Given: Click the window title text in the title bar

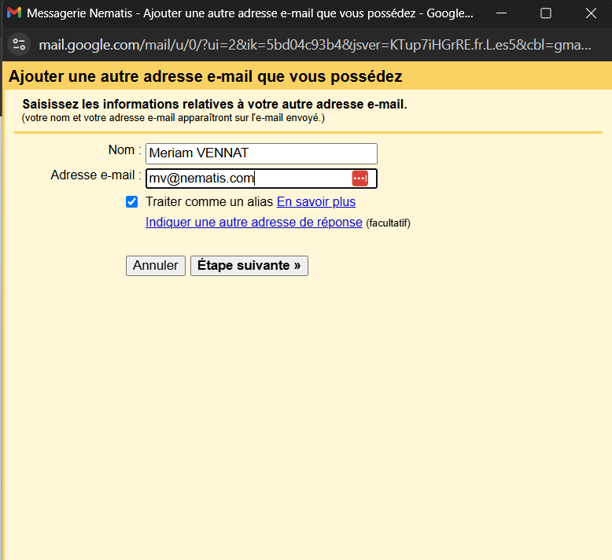Looking at the screenshot, I should click(250, 14).
